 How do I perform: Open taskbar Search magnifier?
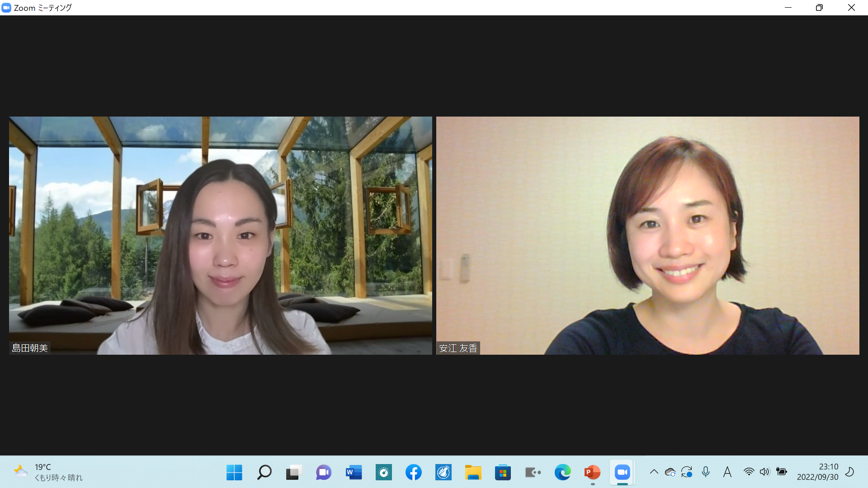[264, 473]
